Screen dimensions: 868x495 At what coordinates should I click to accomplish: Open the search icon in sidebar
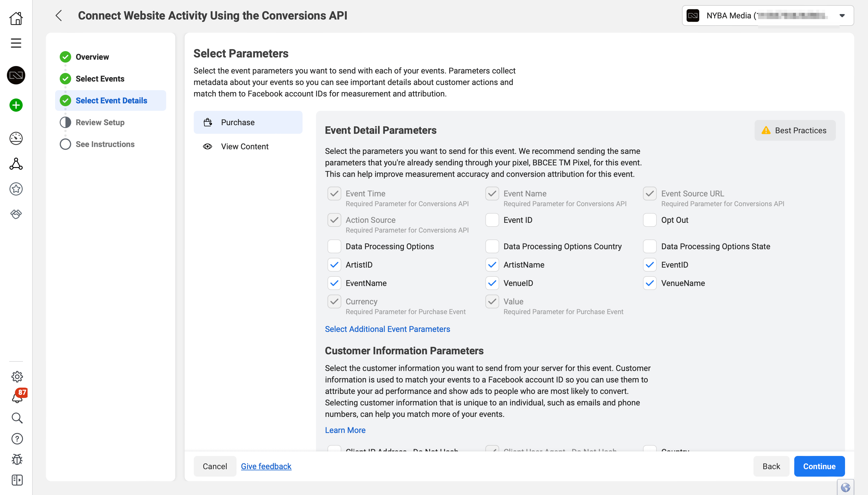point(17,418)
